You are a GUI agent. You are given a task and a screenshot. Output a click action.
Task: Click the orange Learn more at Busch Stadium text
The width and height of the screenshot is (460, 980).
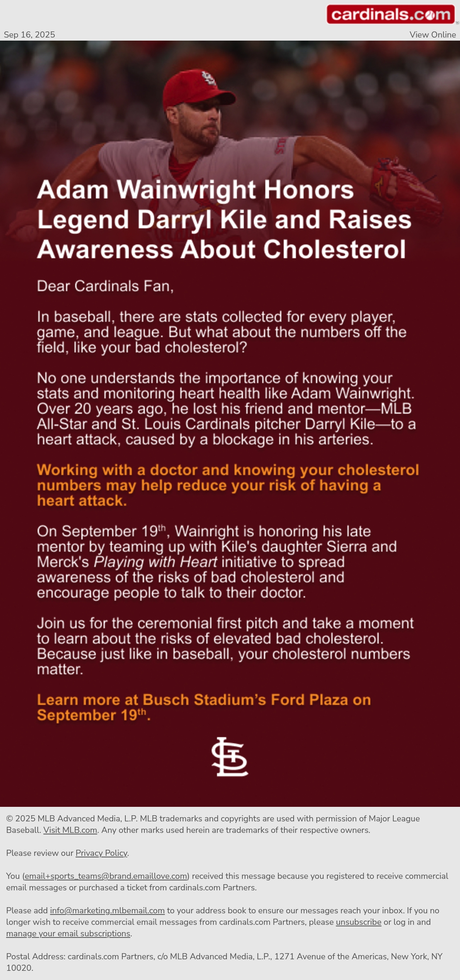pos(204,707)
